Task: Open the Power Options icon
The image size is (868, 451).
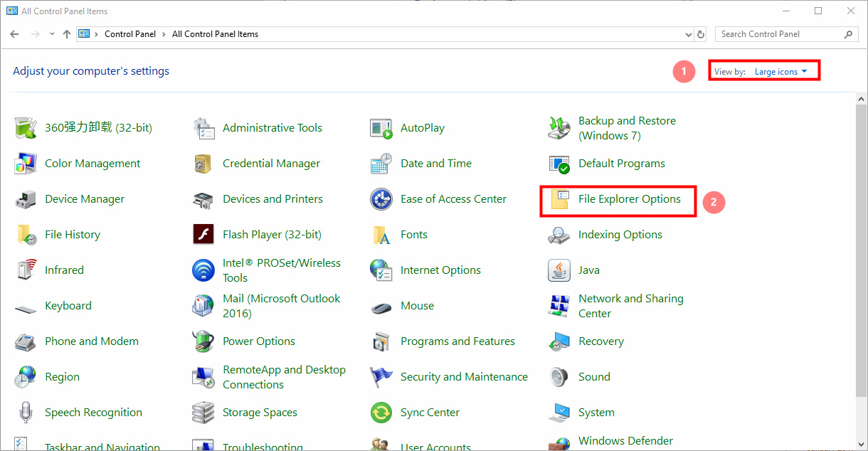Action: click(x=203, y=341)
